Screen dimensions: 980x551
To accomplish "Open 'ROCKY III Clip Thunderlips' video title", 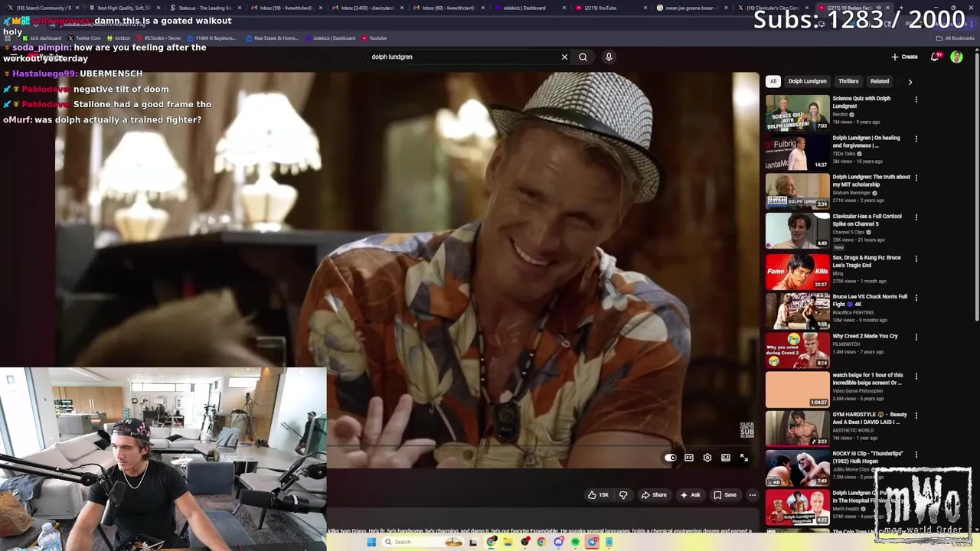I will tap(870, 458).
